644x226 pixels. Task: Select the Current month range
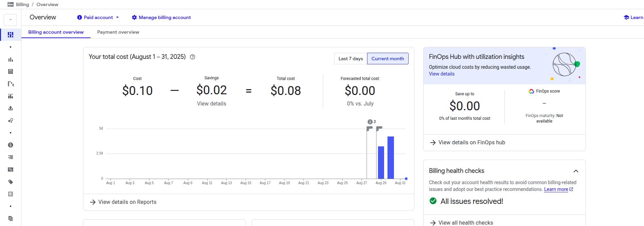point(387,59)
